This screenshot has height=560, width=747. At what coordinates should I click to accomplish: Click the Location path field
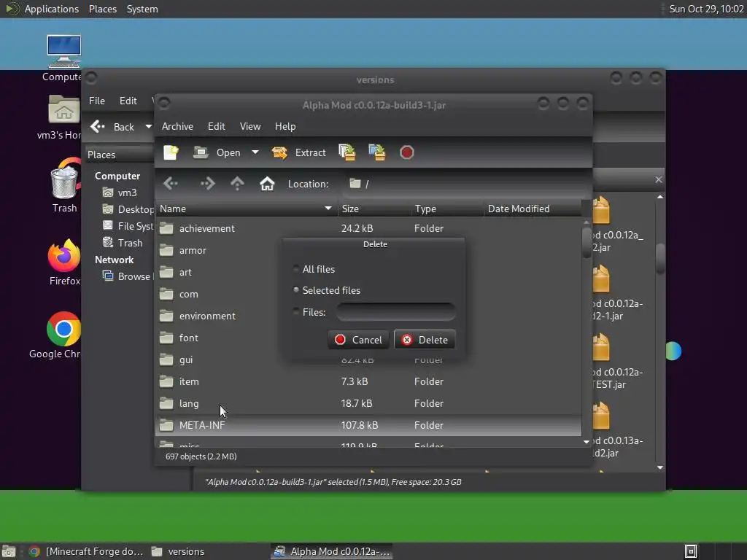[x=465, y=184]
